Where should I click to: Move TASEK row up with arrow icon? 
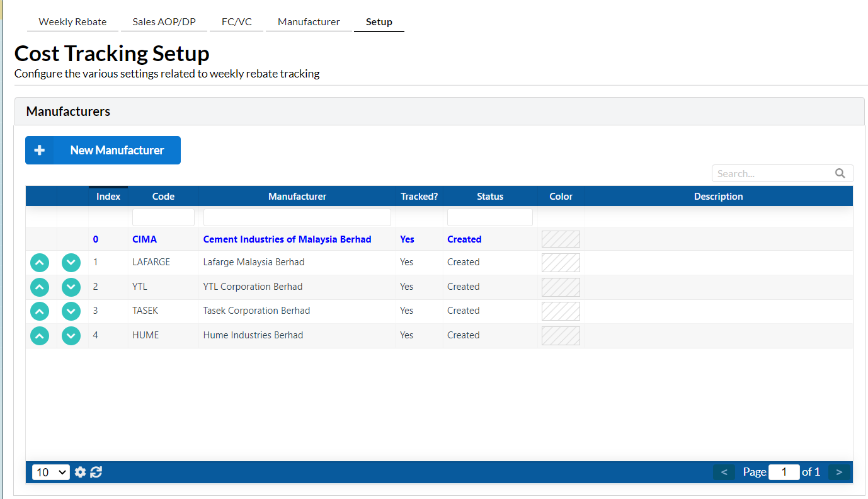[40, 311]
